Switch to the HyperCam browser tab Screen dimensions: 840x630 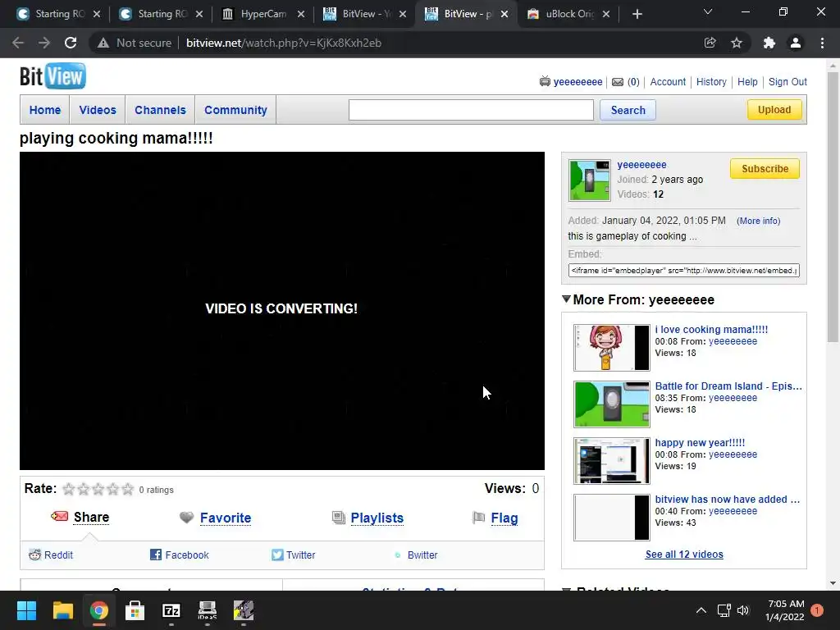[x=263, y=14]
